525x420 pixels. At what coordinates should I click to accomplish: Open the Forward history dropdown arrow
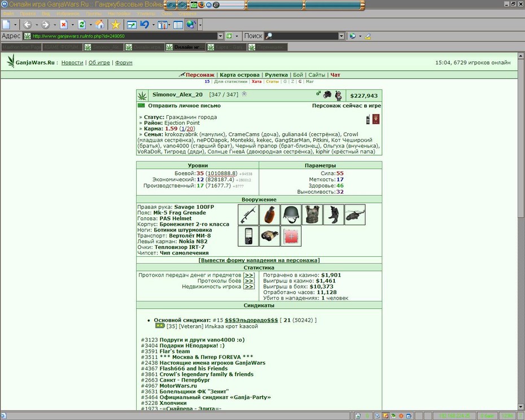coord(55,25)
